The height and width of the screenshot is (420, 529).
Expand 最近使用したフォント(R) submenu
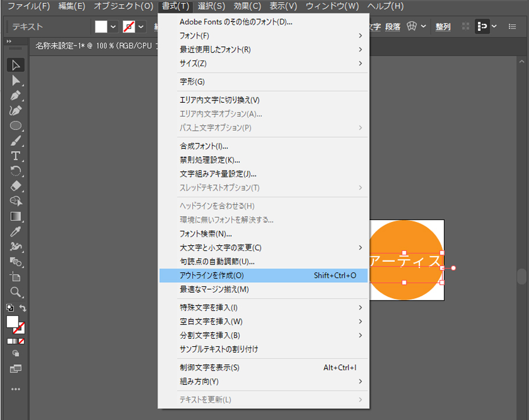(x=263, y=49)
